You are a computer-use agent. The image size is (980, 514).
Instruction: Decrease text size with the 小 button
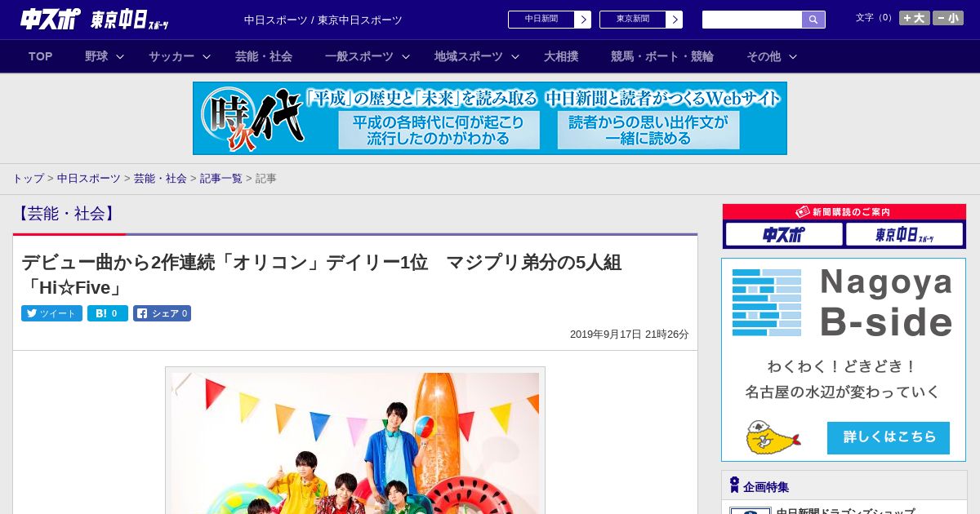948,18
